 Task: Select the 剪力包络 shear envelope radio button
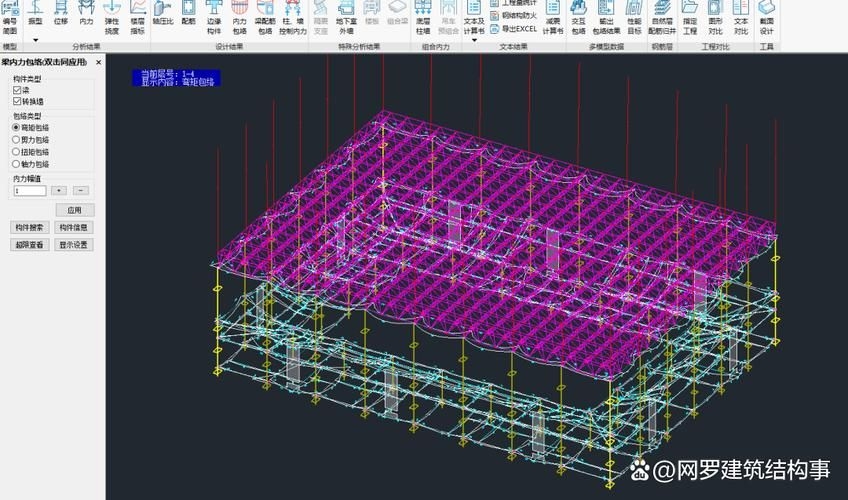point(16,140)
